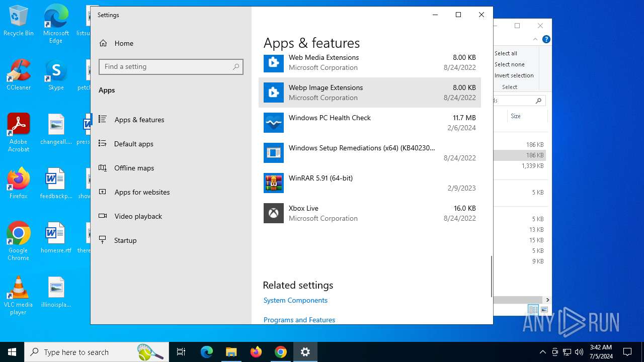Open the feedbackp... document on the desktop
The height and width of the screenshot is (362, 644).
point(56,184)
